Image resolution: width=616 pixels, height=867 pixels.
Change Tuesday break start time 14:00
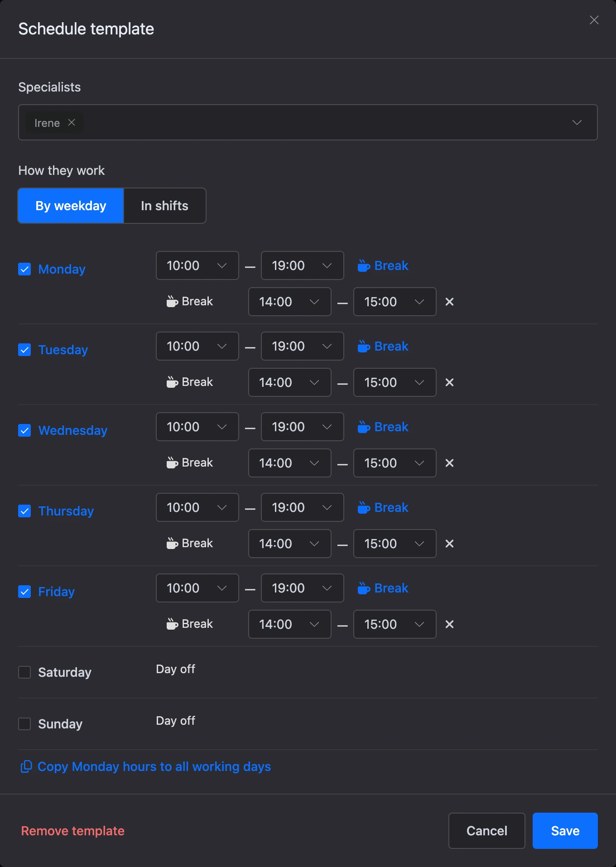[290, 382]
